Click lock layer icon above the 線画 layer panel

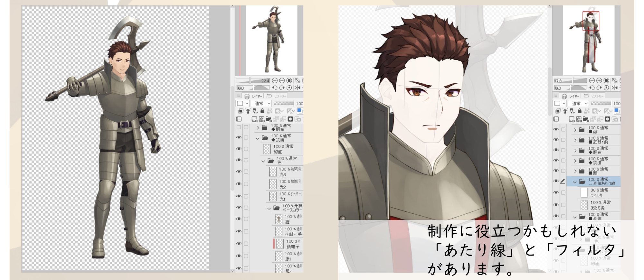tap(262, 111)
